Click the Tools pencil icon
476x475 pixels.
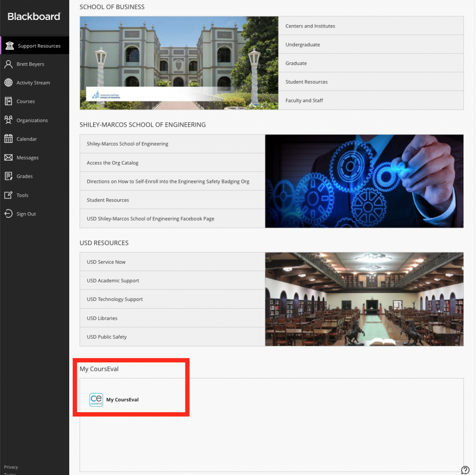pos(8,195)
